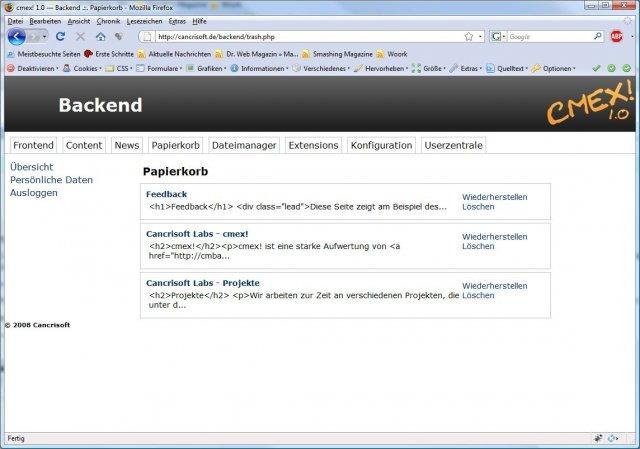This screenshot has height=449, width=640.
Task: Open Cancrisoft Labs - cmex! entry title
Action: [197, 234]
